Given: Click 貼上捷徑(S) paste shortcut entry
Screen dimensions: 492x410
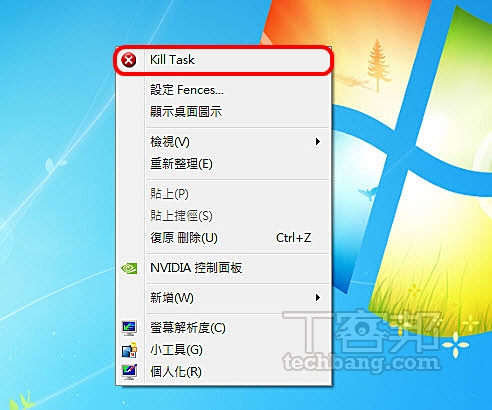Looking at the screenshot, I should coord(223,216).
